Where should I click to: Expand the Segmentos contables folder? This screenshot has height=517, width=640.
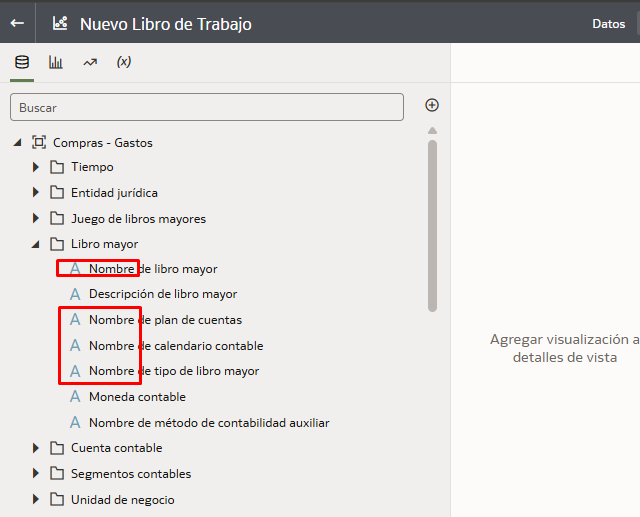click(36, 474)
